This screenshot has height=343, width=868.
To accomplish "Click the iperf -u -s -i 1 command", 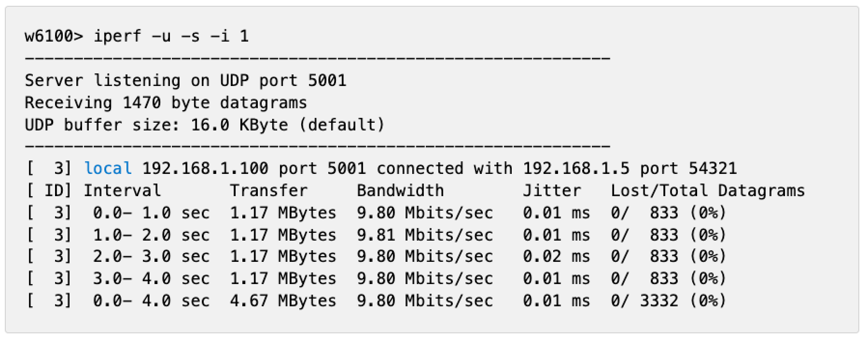I will [171, 36].
